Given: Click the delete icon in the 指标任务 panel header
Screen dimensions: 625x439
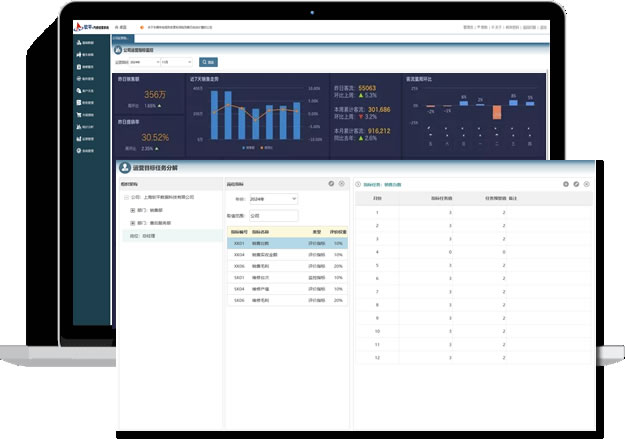Looking at the screenshot, I should pos(588,184).
